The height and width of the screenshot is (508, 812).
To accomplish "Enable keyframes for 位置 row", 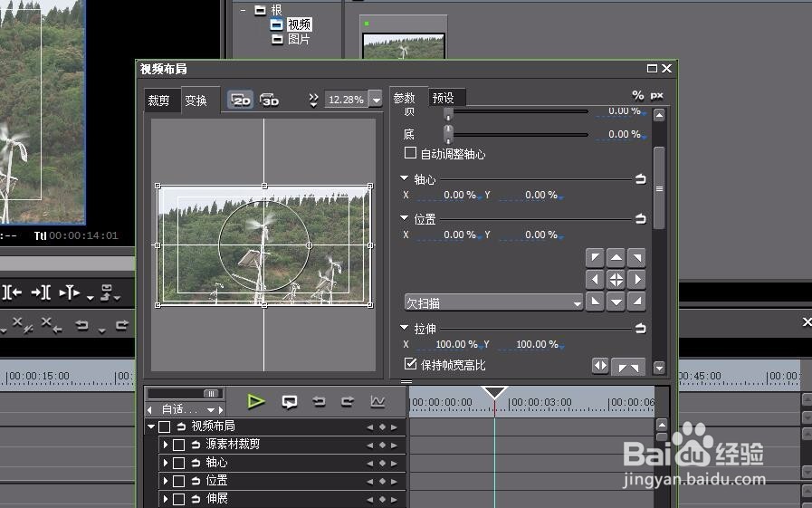I will click(178, 481).
